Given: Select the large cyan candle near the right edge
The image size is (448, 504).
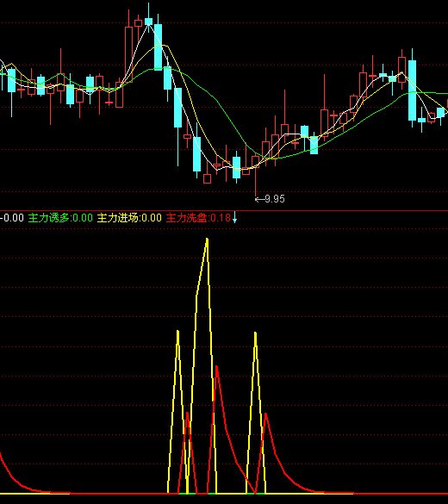Looking at the screenshot, I should click(x=412, y=90).
